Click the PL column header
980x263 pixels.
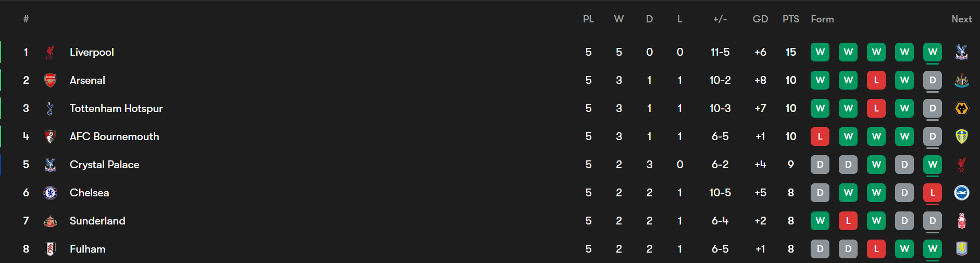[x=588, y=19]
